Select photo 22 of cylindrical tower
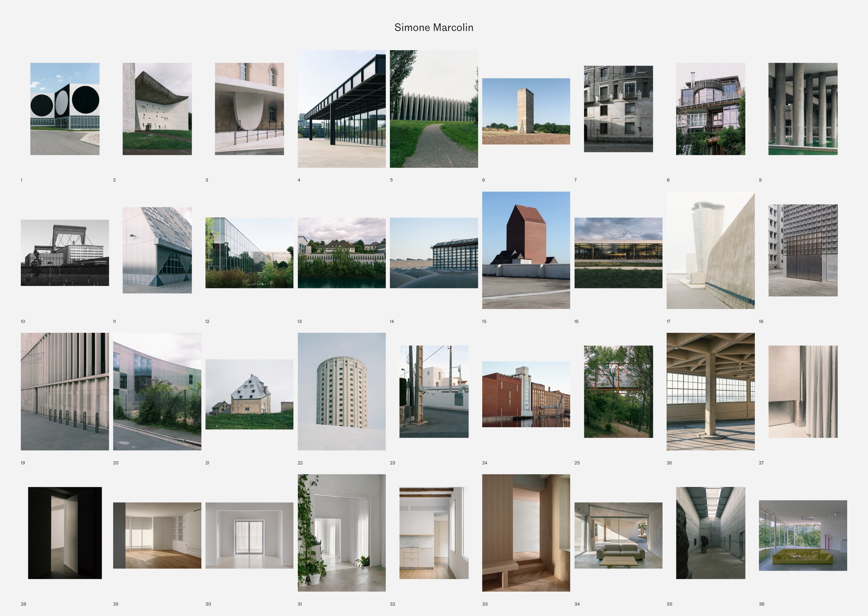The height and width of the screenshot is (616, 868). click(x=341, y=391)
